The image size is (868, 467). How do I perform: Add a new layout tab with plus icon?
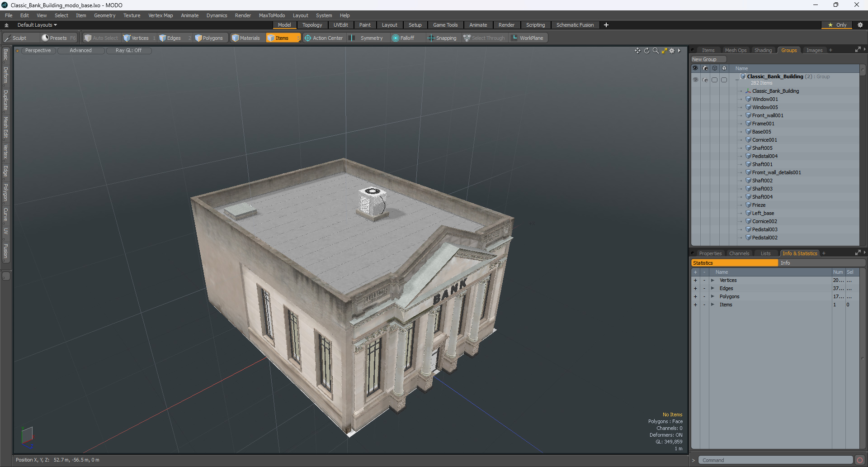606,25
